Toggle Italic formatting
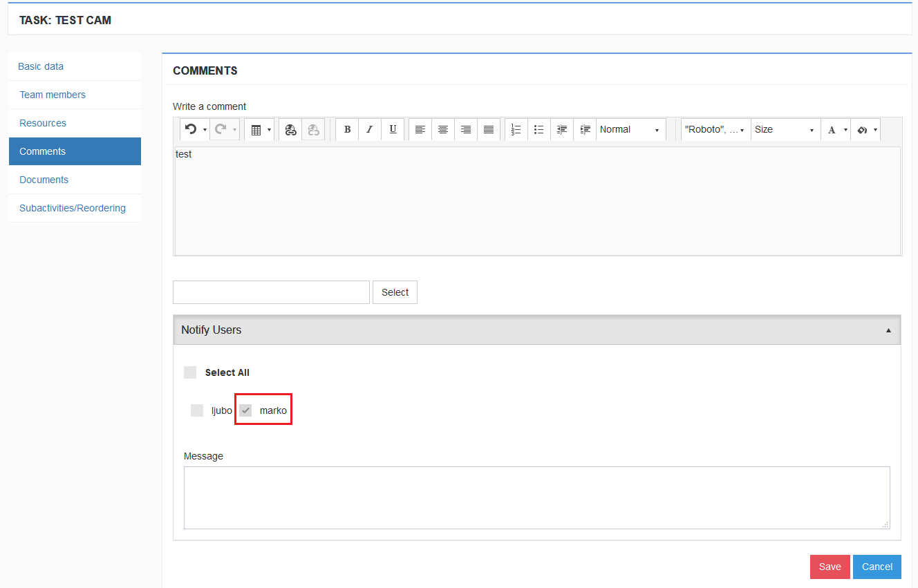This screenshot has width=918, height=588. click(x=370, y=130)
